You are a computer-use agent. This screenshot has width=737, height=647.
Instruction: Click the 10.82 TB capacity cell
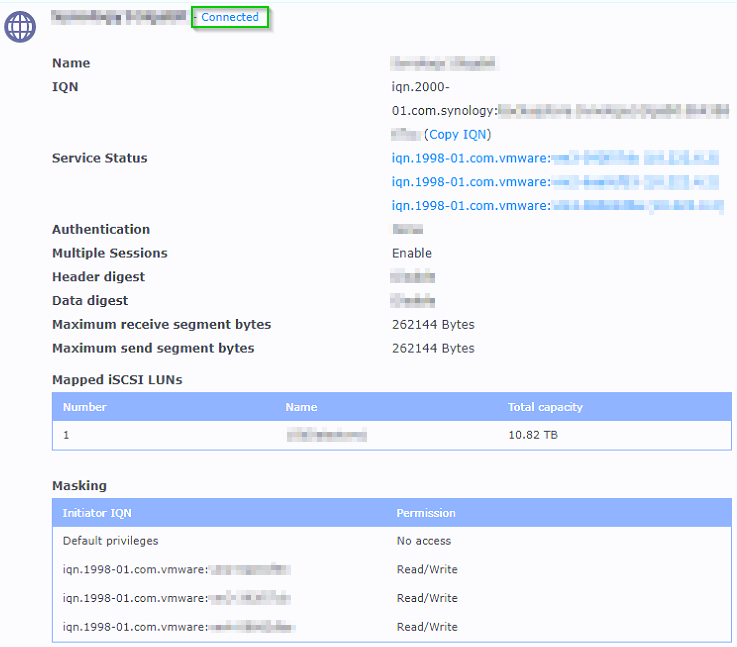tap(533, 436)
